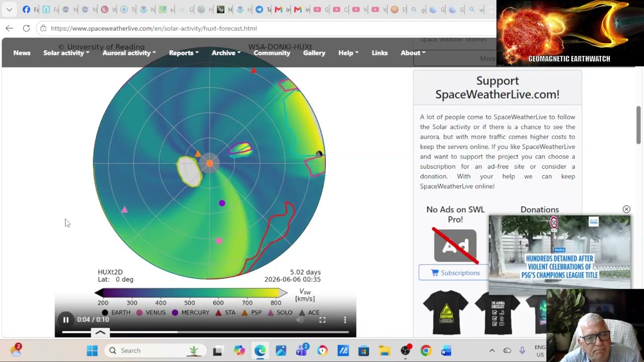Click the crossed-out Ad icon
This screenshot has width=644, height=362.
pos(455,245)
